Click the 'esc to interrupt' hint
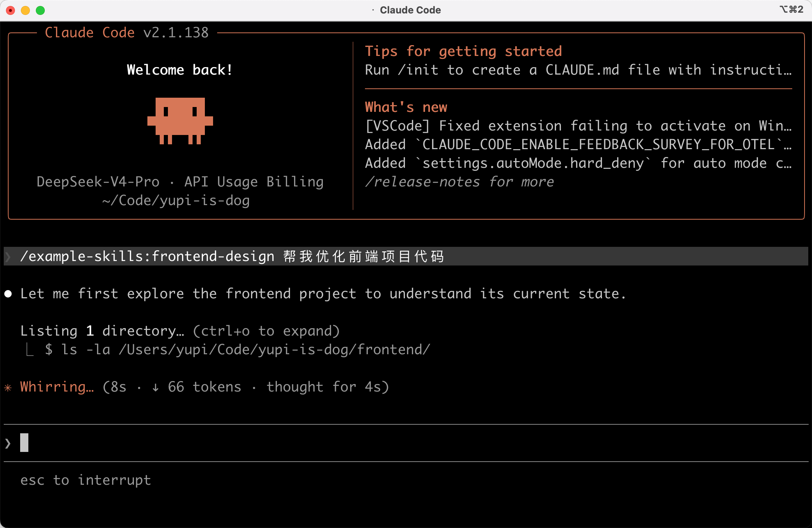The image size is (812, 528). [x=86, y=480]
